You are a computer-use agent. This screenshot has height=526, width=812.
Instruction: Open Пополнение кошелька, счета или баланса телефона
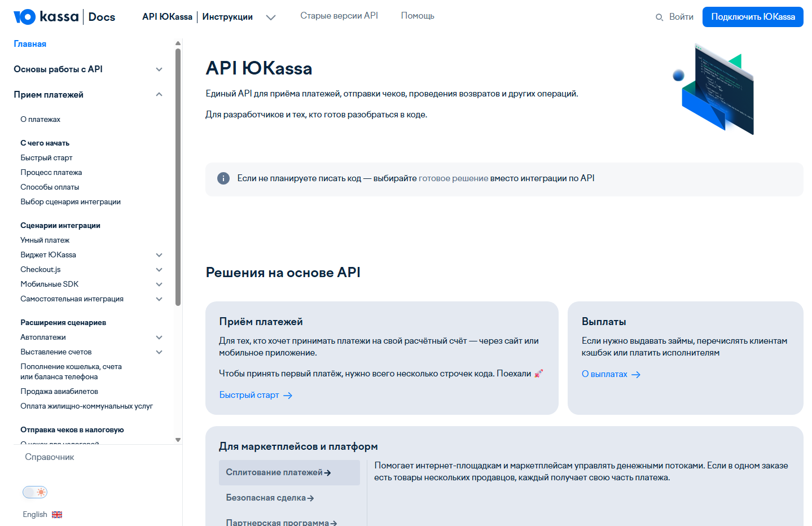[x=71, y=372]
